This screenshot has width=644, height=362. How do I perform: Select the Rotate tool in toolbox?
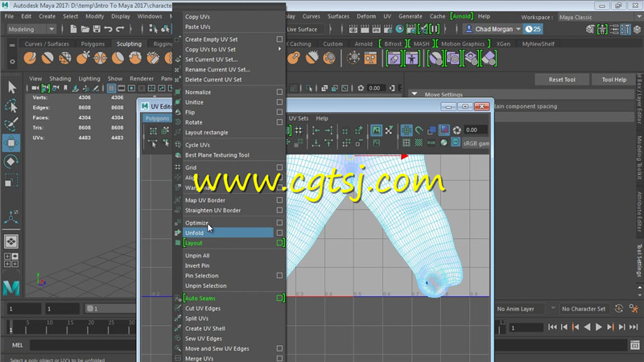click(x=11, y=162)
